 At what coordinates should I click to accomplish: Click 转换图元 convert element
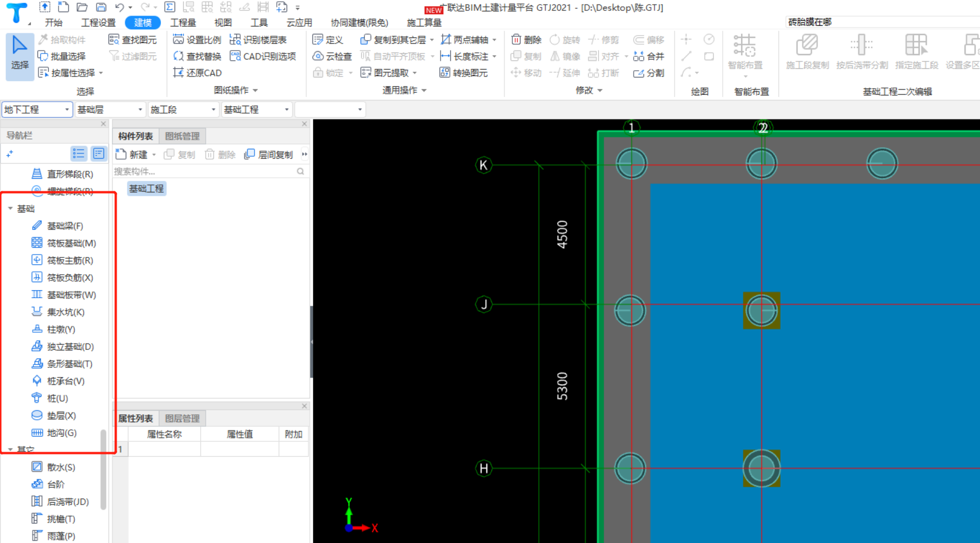click(x=464, y=73)
